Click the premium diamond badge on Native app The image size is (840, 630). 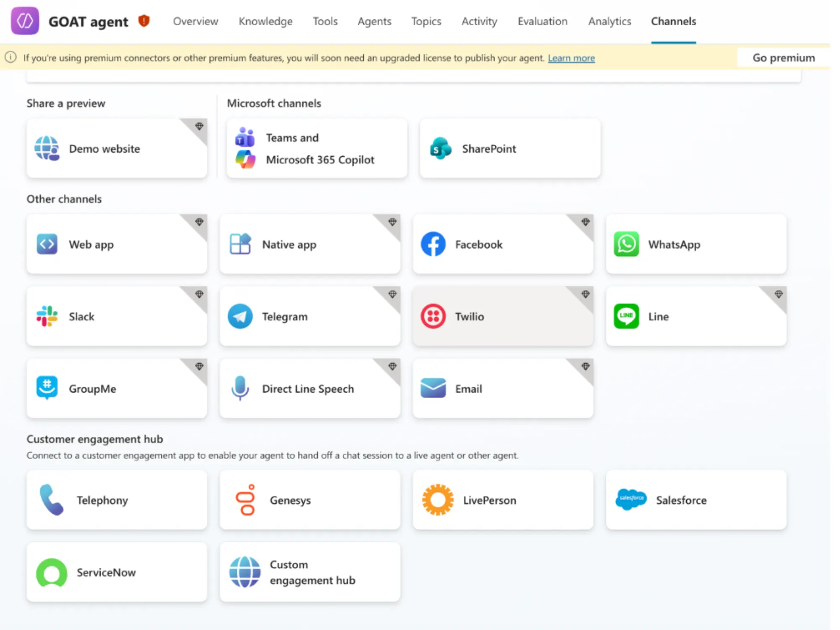pyautogui.click(x=392, y=222)
